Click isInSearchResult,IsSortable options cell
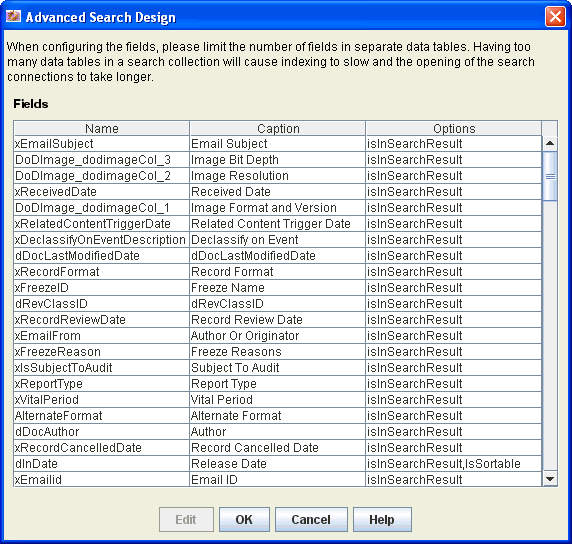 tap(454, 464)
